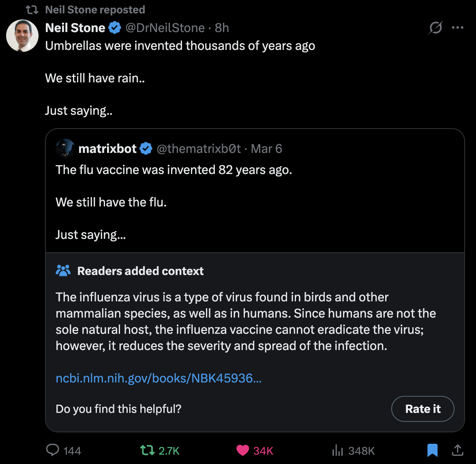476x464 pixels.
Task: Open Neil Stone's profile picture
Action: click(x=22, y=36)
